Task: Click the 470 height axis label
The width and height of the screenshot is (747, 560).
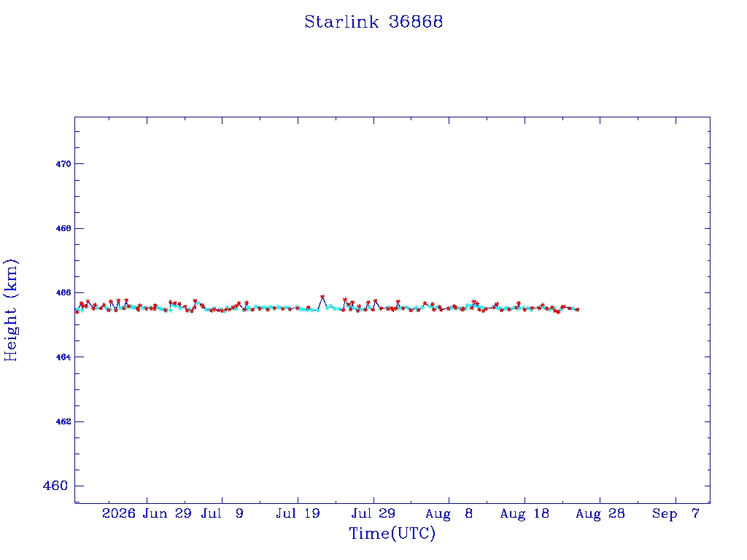Action: pos(63,164)
